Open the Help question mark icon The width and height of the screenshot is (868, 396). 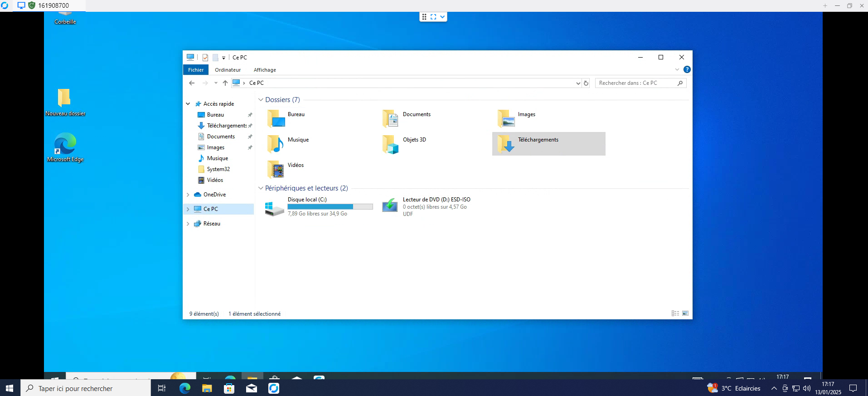tap(687, 69)
